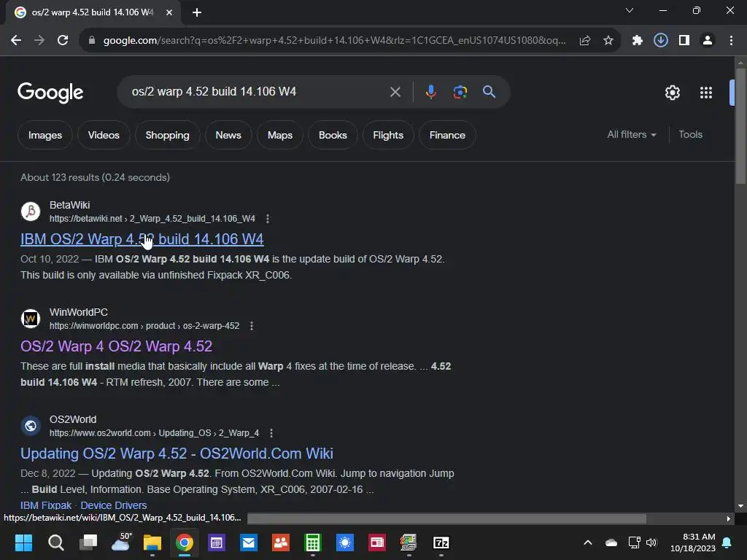Screen dimensions: 747x560
Task: Open more options for BetaWiki result
Action: pos(268,219)
